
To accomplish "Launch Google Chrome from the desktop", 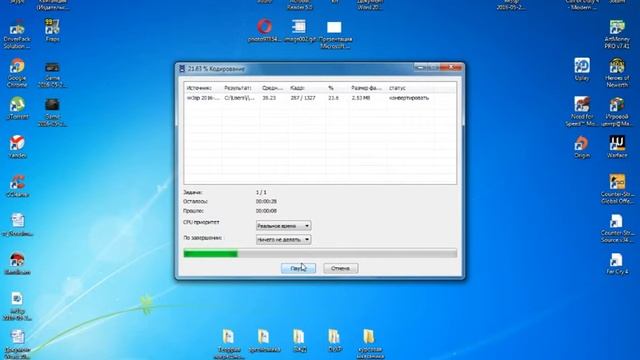I will point(17,73).
